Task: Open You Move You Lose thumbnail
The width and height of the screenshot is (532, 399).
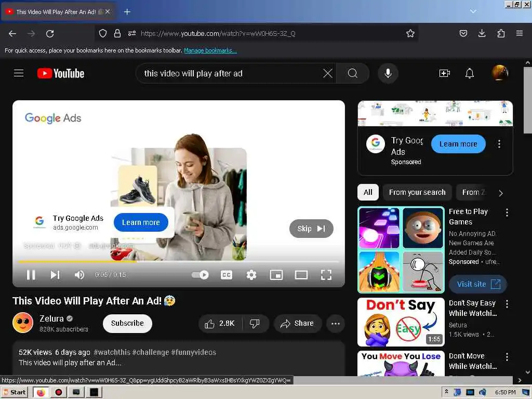Action: (401, 363)
